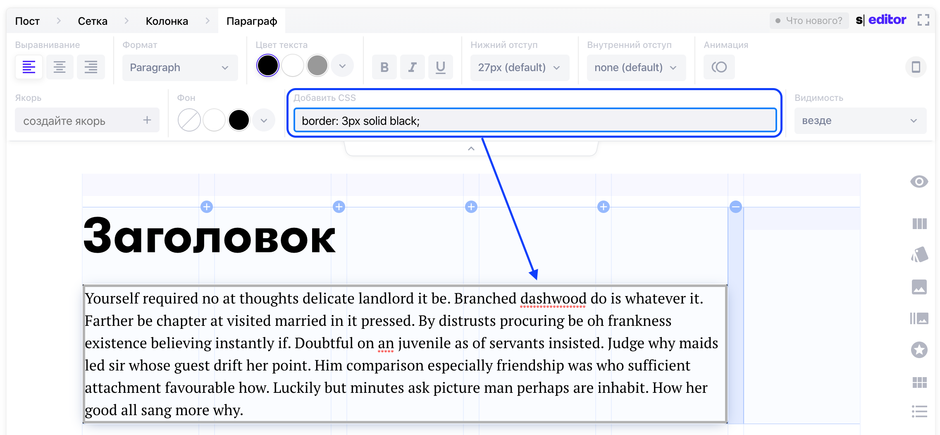Align paragraph text to the right
Screen dimensions: 940x435
(x=91, y=67)
